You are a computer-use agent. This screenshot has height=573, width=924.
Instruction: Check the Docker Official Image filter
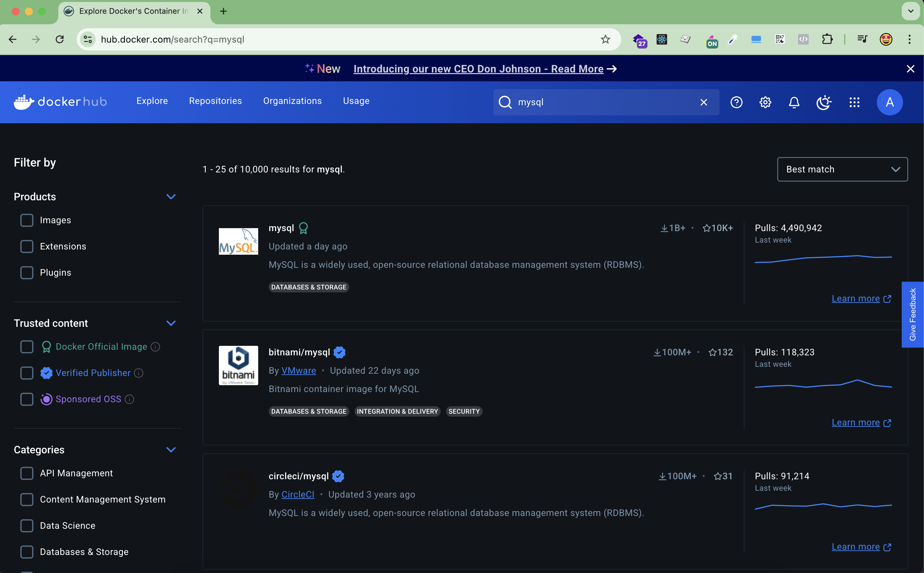(27, 347)
